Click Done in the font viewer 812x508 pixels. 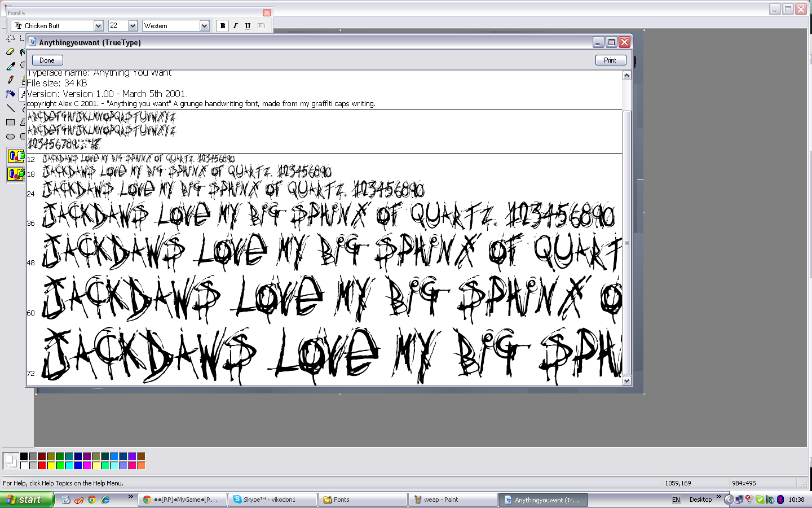click(47, 60)
